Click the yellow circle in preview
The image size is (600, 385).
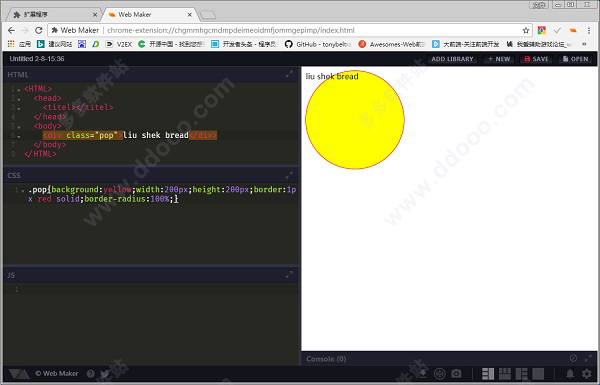point(355,119)
